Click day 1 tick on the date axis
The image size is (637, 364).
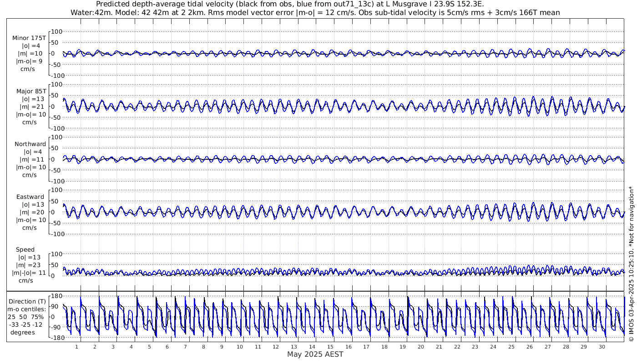[x=76, y=347]
